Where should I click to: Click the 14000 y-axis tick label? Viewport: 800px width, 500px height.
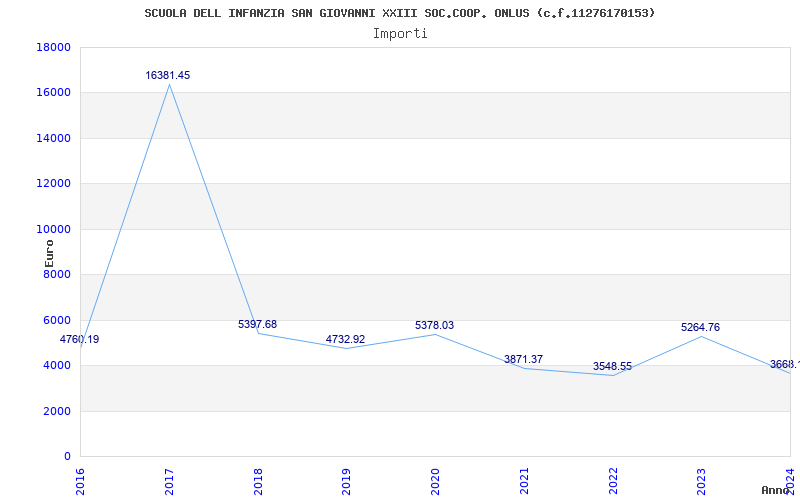coord(54,138)
